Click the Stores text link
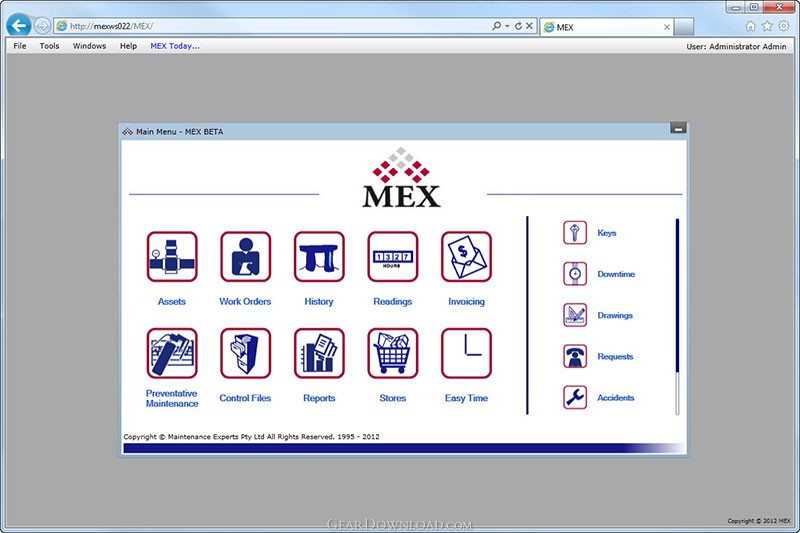 pyautogui.click(x=392, y=398)
